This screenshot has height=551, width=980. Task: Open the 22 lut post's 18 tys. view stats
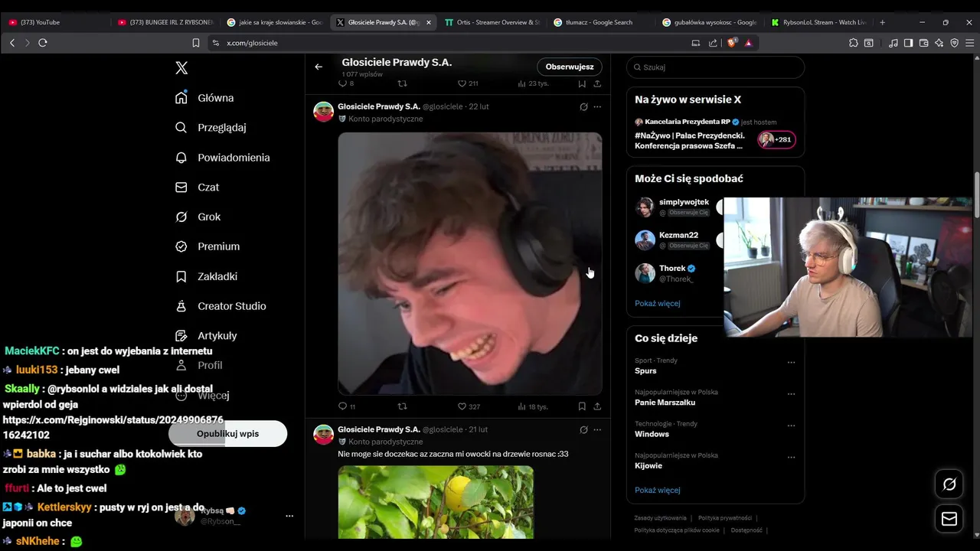533,406
